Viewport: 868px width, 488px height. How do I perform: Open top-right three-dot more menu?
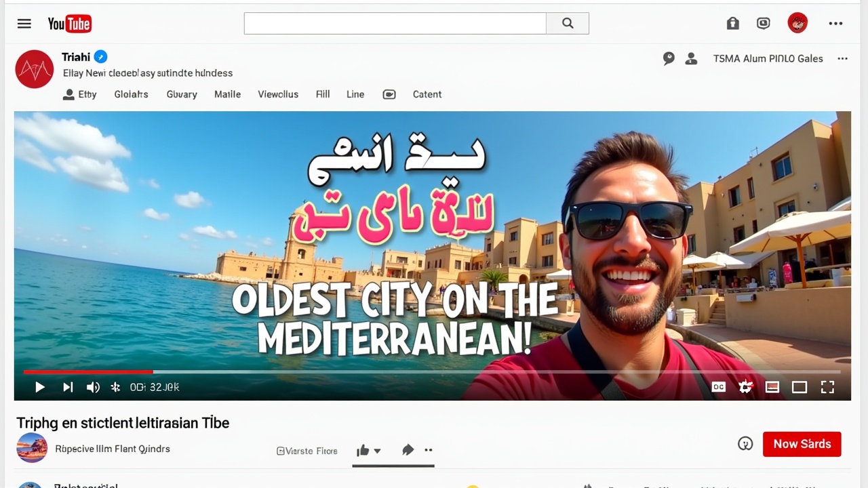pyautogui.click(x=835, y=24)
